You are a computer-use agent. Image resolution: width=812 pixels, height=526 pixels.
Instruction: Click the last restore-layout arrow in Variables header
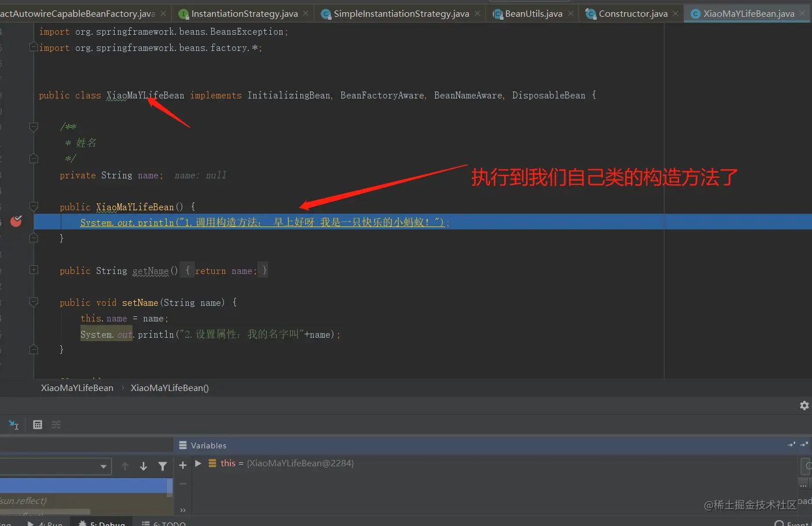tap(804, 444)
